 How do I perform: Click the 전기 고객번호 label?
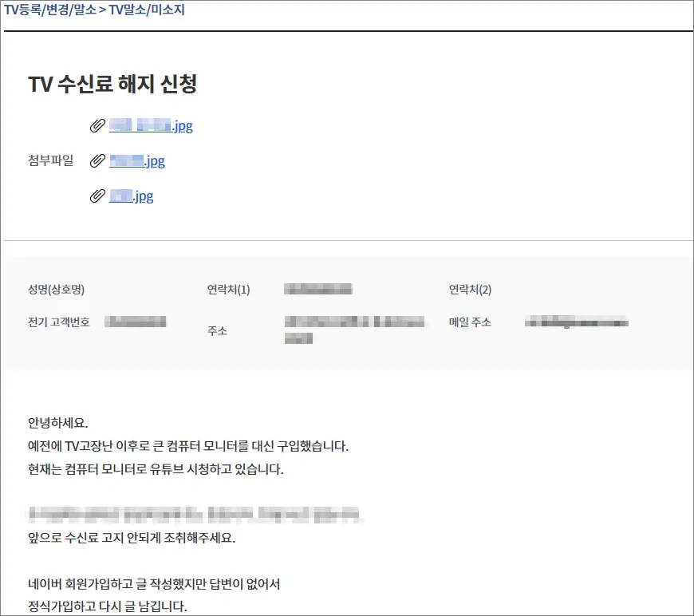(x=59, y=322)
